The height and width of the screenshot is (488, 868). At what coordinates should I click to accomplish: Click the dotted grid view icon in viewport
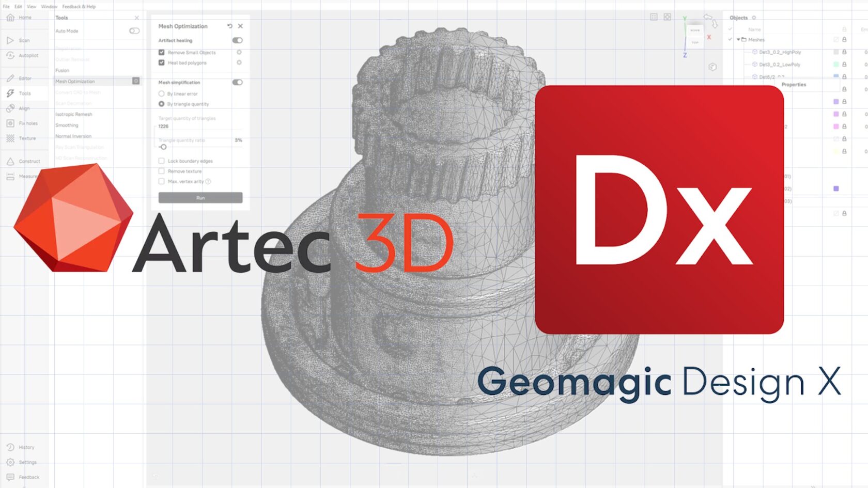pos(654,17)
